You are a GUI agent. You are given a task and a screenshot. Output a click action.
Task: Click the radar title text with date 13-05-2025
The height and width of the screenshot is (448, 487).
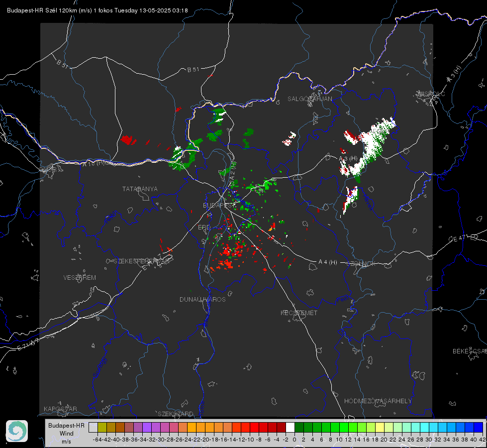click(97, 10)
